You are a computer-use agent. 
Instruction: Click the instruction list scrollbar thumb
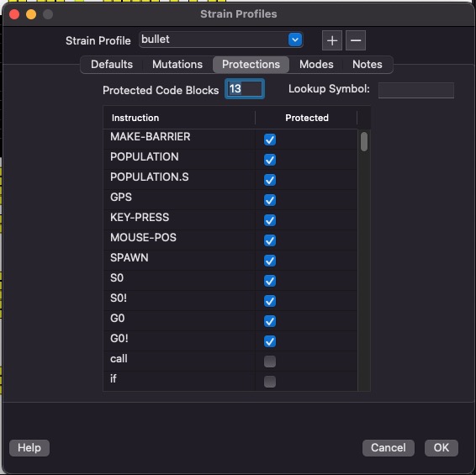pyautogui.click(x=364, y=141)
